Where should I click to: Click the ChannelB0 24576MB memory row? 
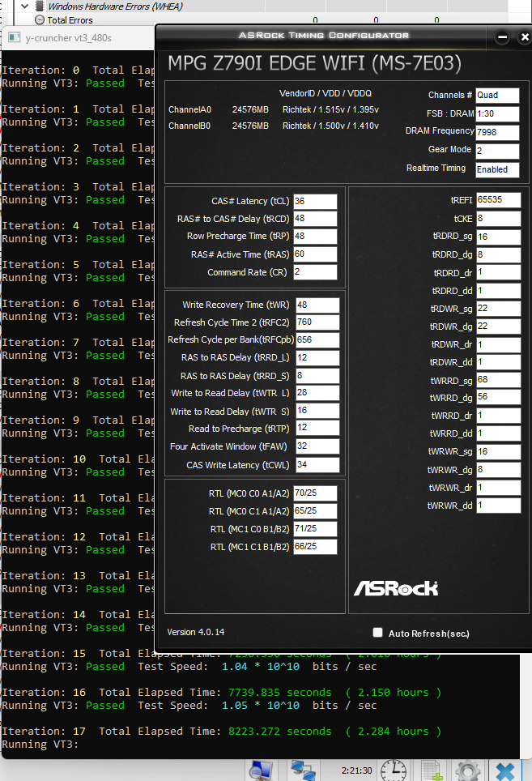(273, 126)
